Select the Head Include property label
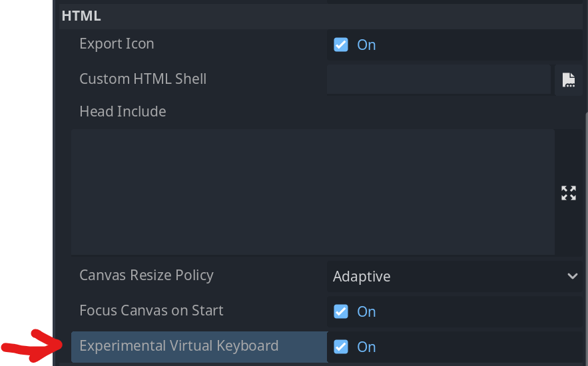The height and width of the screenshot is (366, 588). click(x=123, y=112)
